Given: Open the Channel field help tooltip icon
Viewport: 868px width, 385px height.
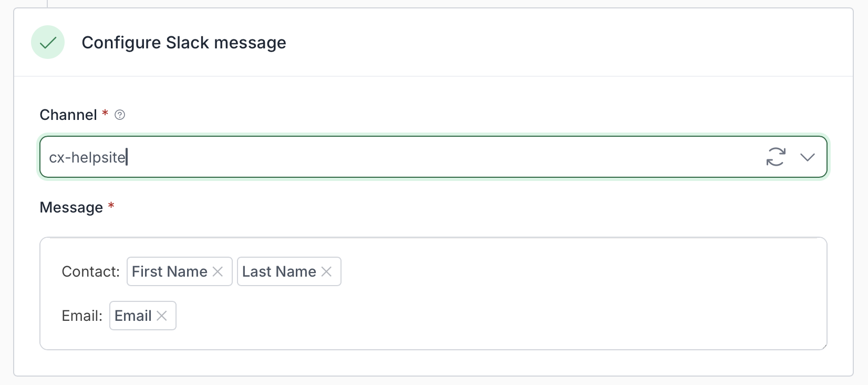Looking at the screenshot, I should [x=120, y=115].
